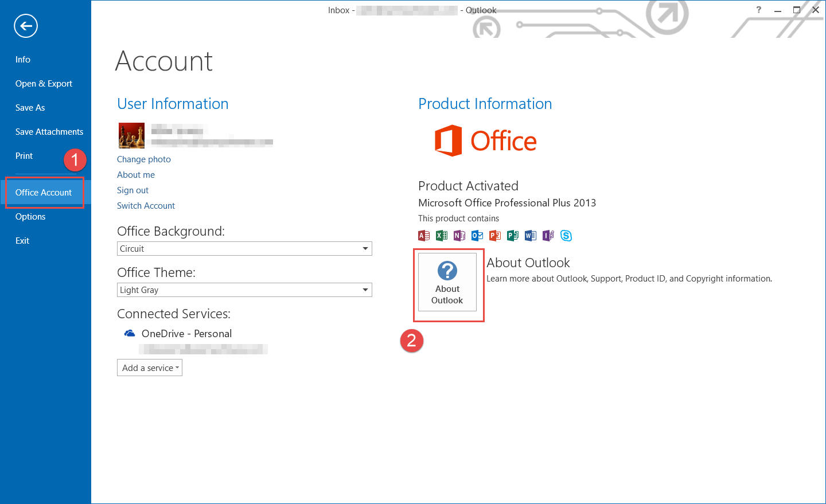Image resolution: width=826 pixels, height=504 pixels.
Task: Click the Change photo link
Action: [x=144, y=159]
